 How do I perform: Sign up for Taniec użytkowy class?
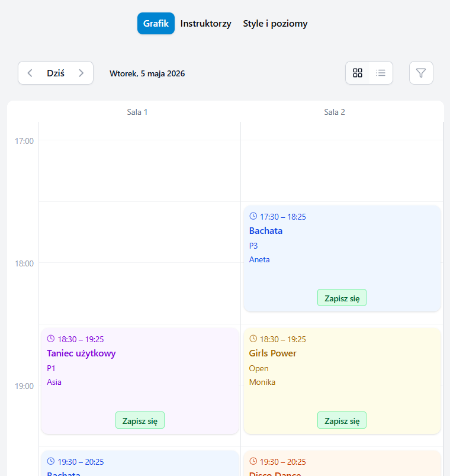pyautogui.click(x=140, y=420)
